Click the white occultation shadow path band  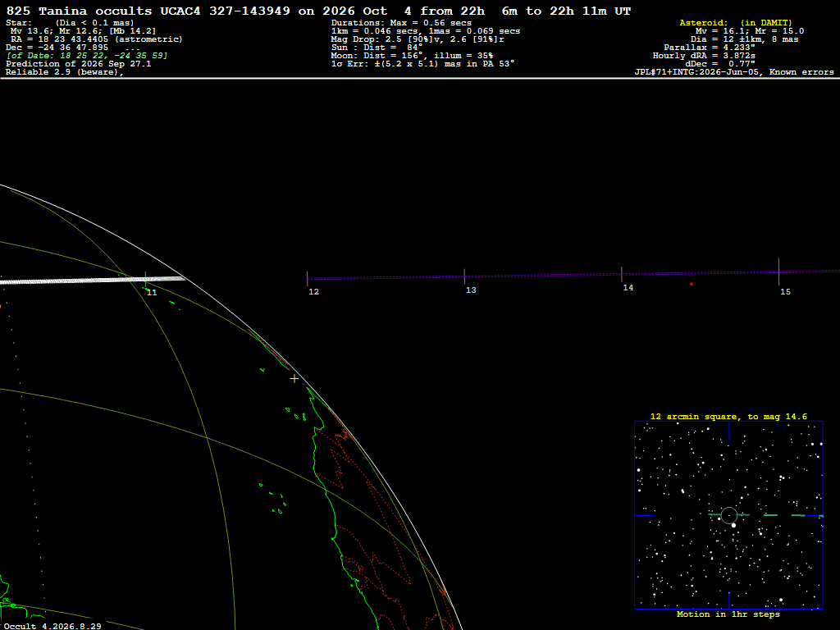[x=92, y=280]
